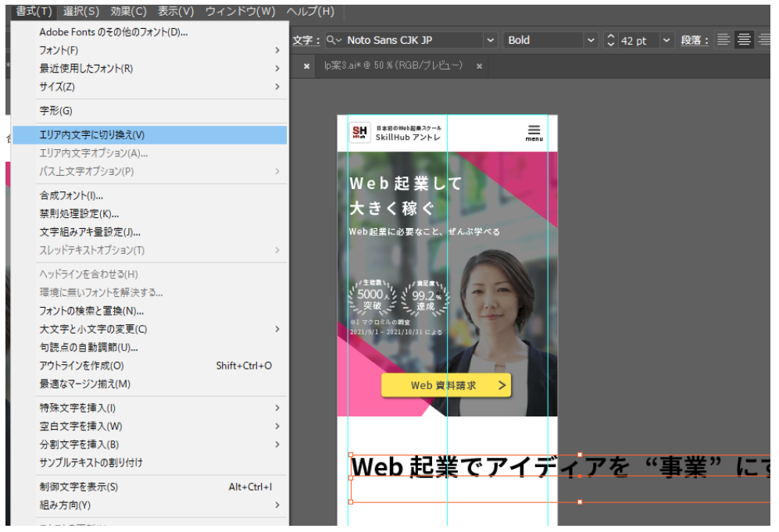This screenshot has height=532, width=779.
Task: Click the font search magnifier icon
Action: pos(334,41)
